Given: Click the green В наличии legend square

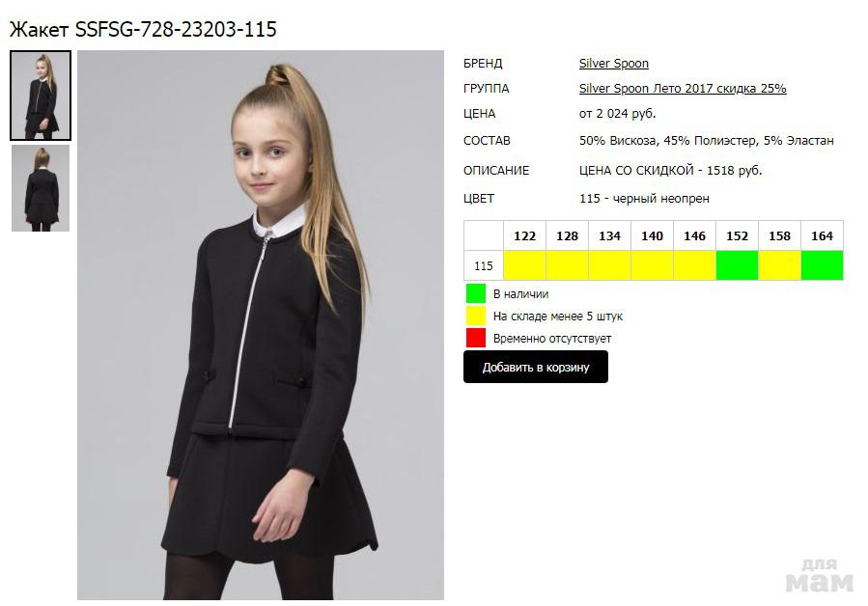Looking at the screenshot, I should click(x=476, y=293).
